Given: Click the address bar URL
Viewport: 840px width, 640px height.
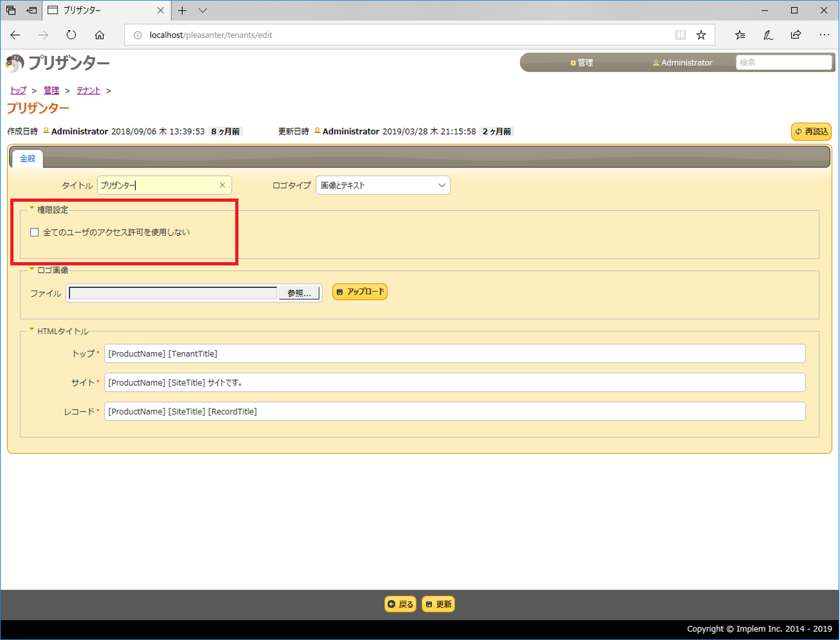Looking at the screenshot, I should [x=211, y=34].
